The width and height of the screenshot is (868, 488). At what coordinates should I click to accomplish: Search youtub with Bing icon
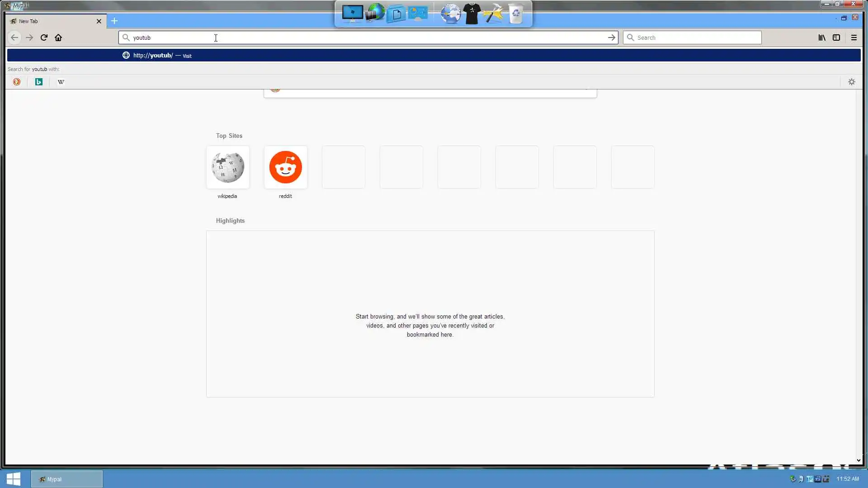39,82
